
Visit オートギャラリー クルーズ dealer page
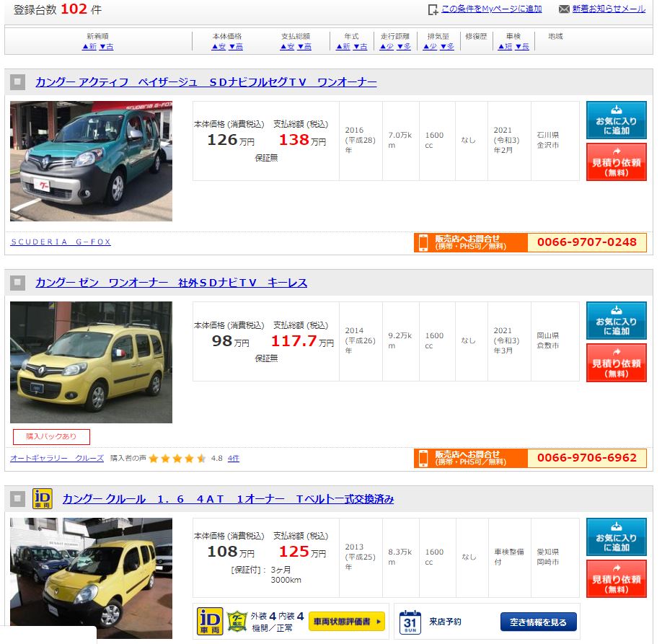point(57,458)
